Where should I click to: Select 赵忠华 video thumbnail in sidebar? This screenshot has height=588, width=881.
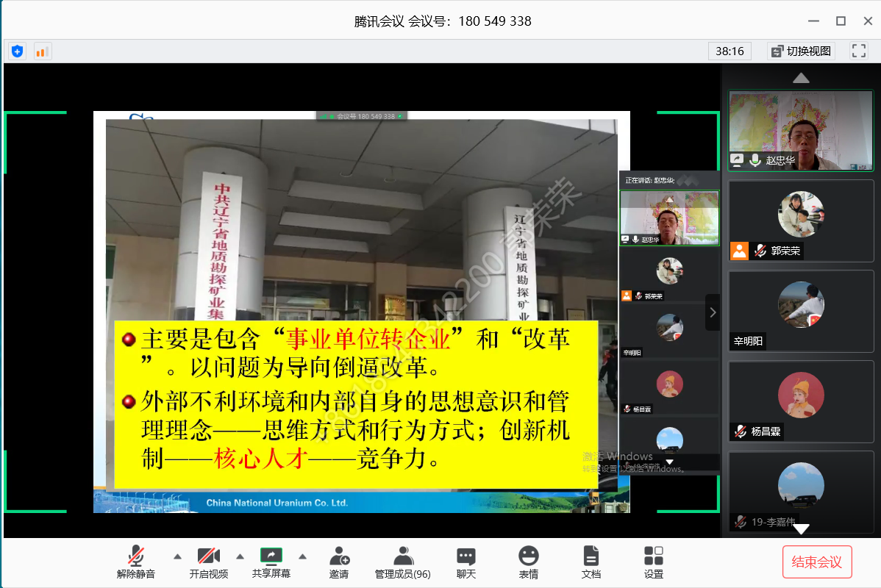point(800,131)
